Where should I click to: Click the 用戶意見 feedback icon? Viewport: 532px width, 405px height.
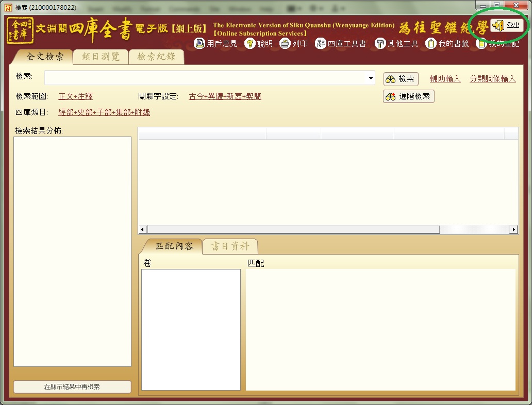(x=199, y=44)
